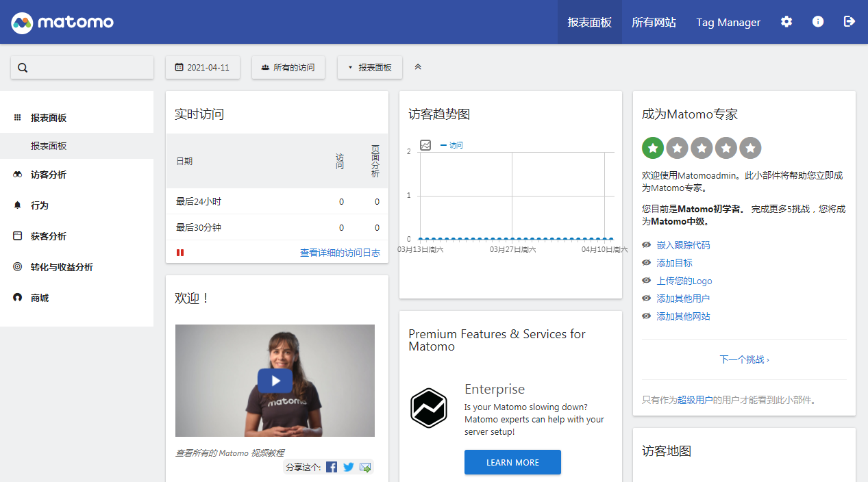Click the segment people icon
The image size is (868, 482).
pyautogui.click(x=265, y=68)
